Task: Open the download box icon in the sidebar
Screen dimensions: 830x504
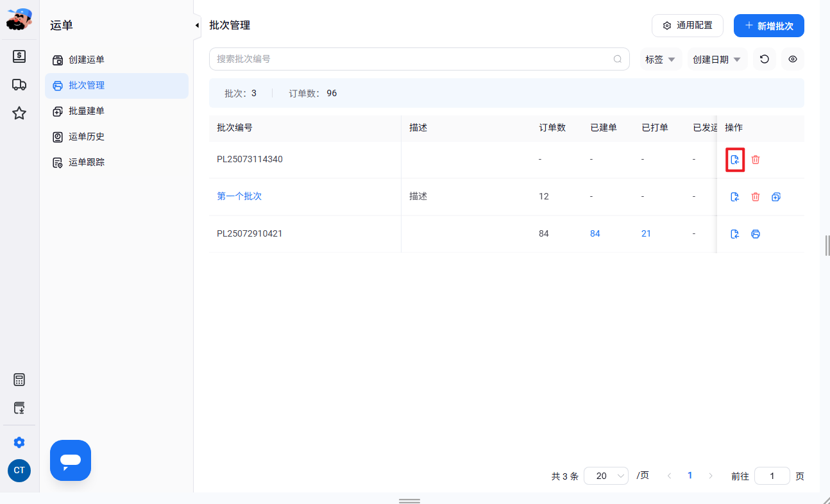Action: tap(19, 408)
